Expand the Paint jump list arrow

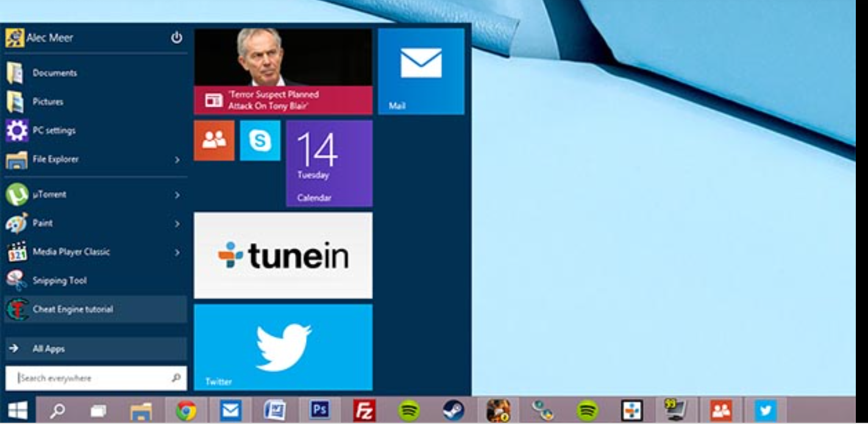tap(177, 224)
